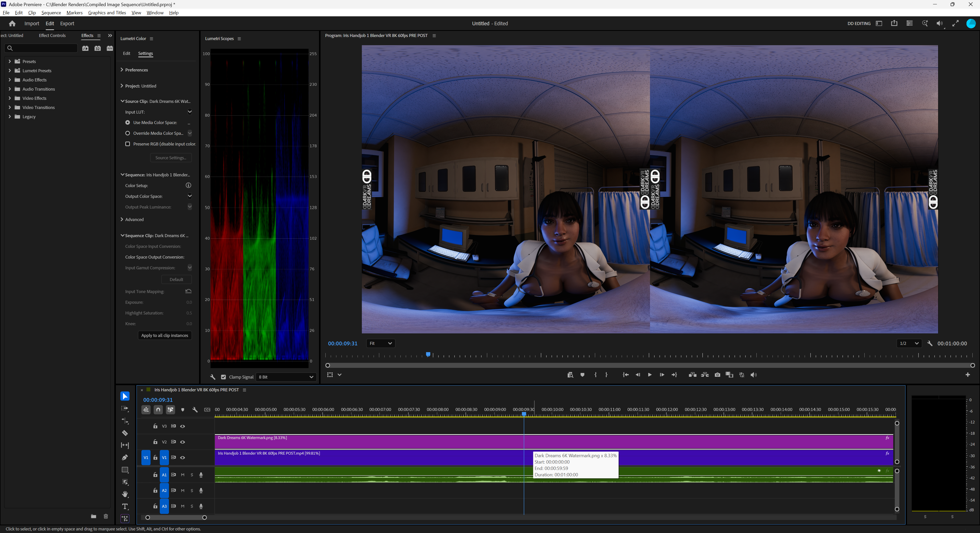This screenshot has width=980, height=533.
Task: Click Apply to all clip instances
Action: 165,335
